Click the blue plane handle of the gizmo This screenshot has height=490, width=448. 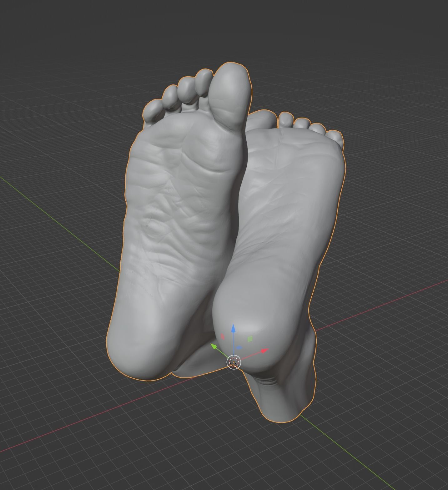(239, 348)
